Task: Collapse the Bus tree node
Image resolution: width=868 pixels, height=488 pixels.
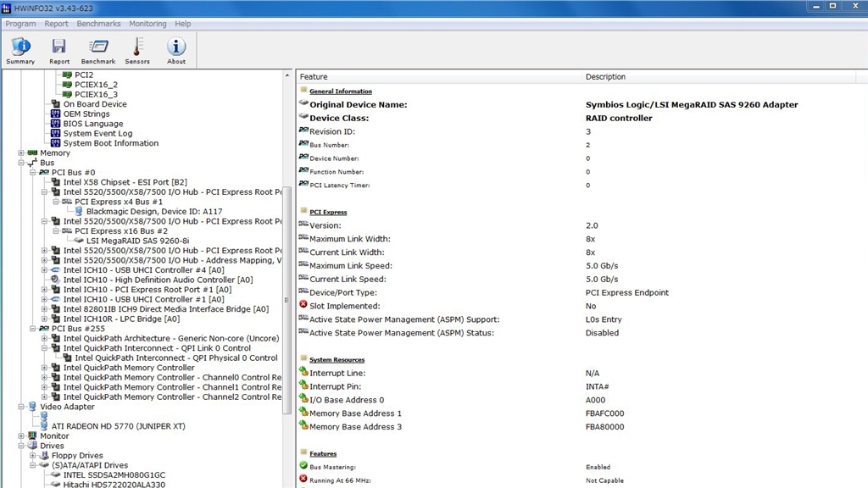Action: click(x=21, y=163)
